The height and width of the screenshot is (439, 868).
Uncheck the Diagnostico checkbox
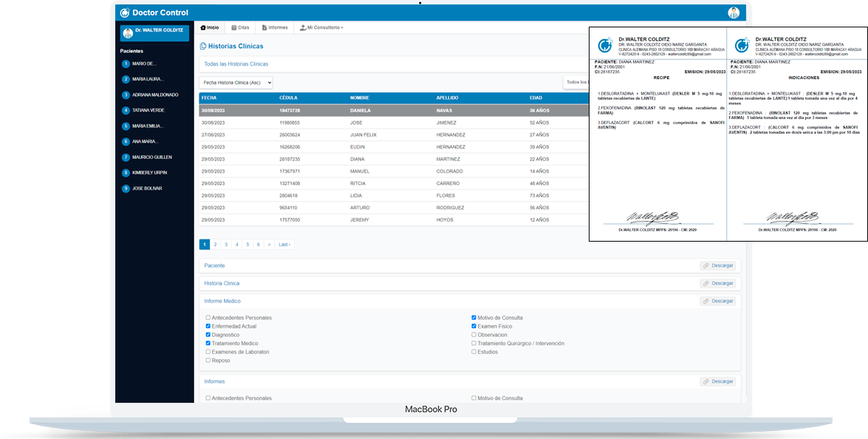208,335
